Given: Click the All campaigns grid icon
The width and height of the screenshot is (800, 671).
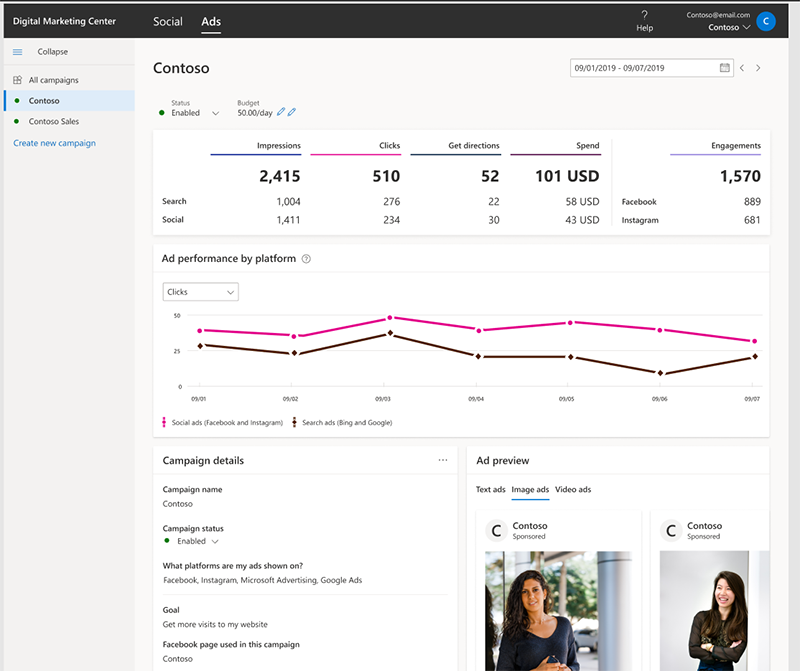Looking at the screenshot, I should tap(17, 80).
